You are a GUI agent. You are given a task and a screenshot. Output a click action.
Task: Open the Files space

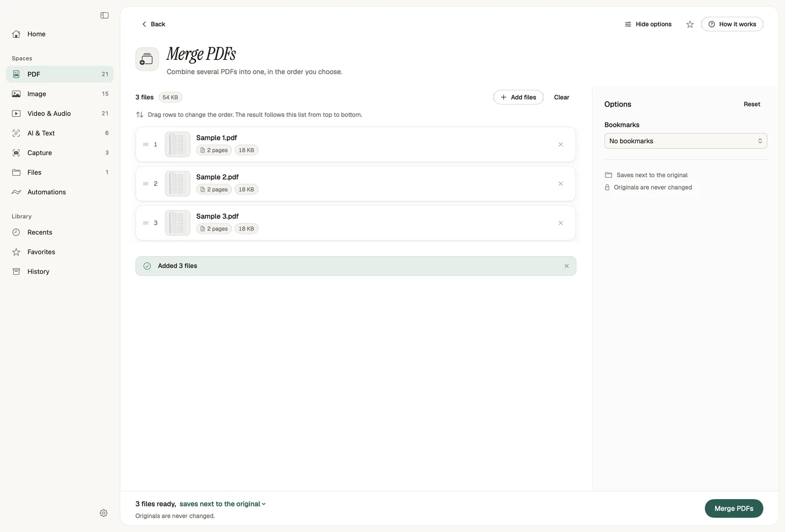[x=60, y=172]
